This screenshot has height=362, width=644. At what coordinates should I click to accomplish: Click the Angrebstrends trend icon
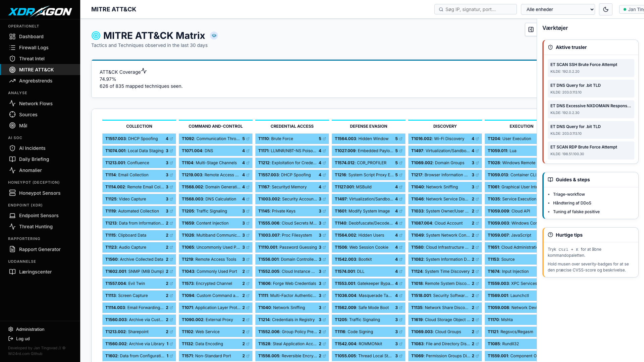point(12,81)
